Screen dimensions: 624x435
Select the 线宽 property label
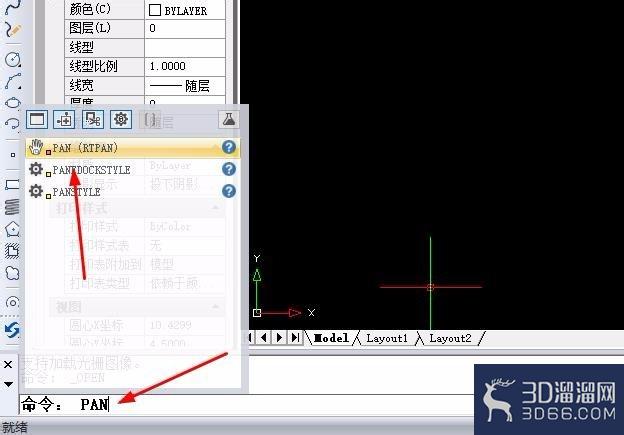pos(82,85)
